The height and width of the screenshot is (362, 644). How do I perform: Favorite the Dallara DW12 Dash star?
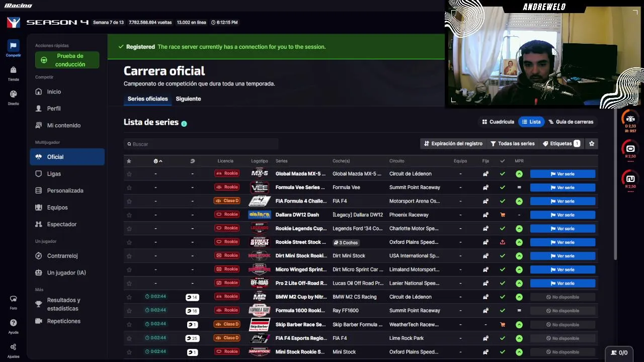coord(129,215)
